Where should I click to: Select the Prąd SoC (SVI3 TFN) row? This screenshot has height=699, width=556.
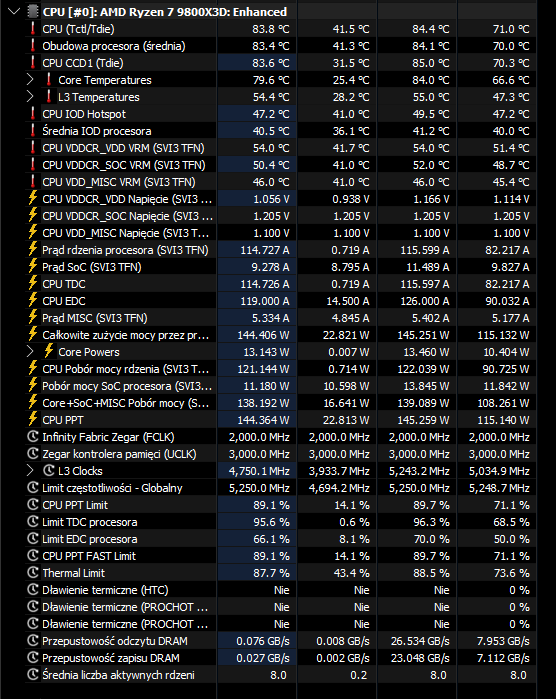click(x=281, y=267)
